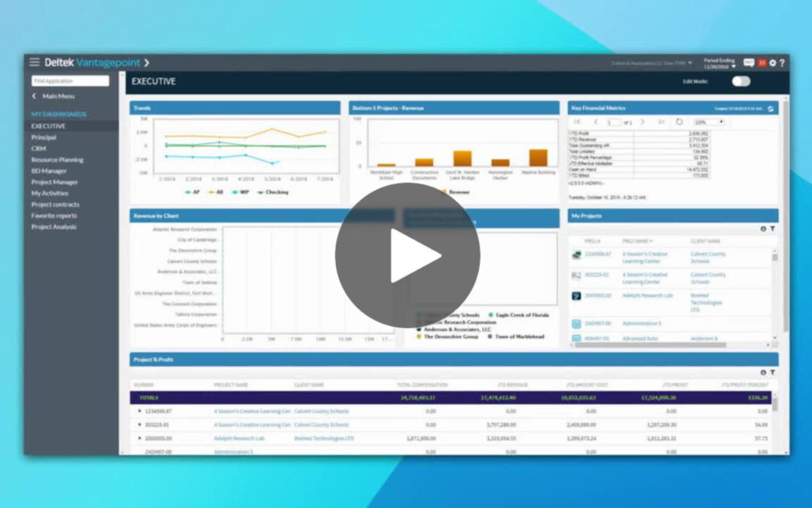
Task: Open the settings gear in top bar
Action: (x=773, y=62)
